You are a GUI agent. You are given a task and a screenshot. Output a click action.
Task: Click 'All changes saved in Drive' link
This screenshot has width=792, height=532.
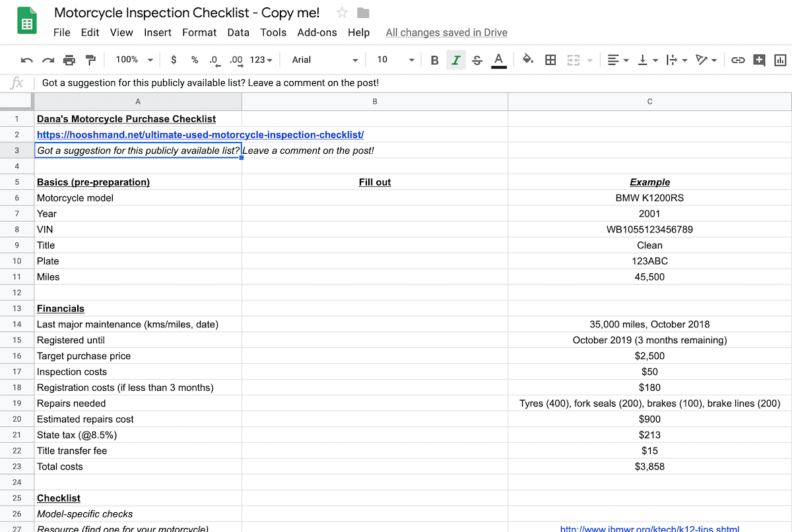point(447,32)
